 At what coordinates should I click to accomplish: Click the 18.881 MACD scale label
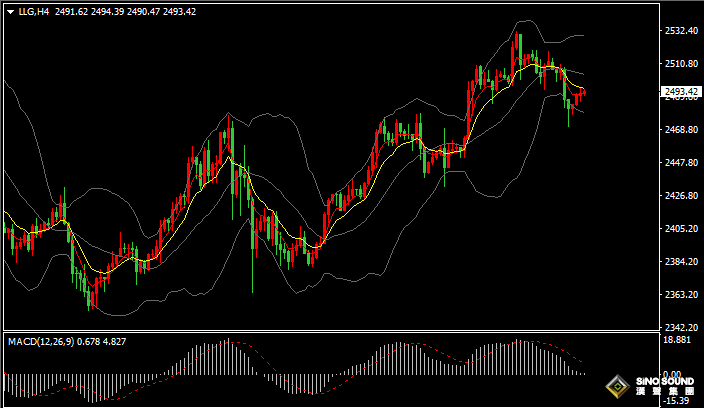coord(678,340)
